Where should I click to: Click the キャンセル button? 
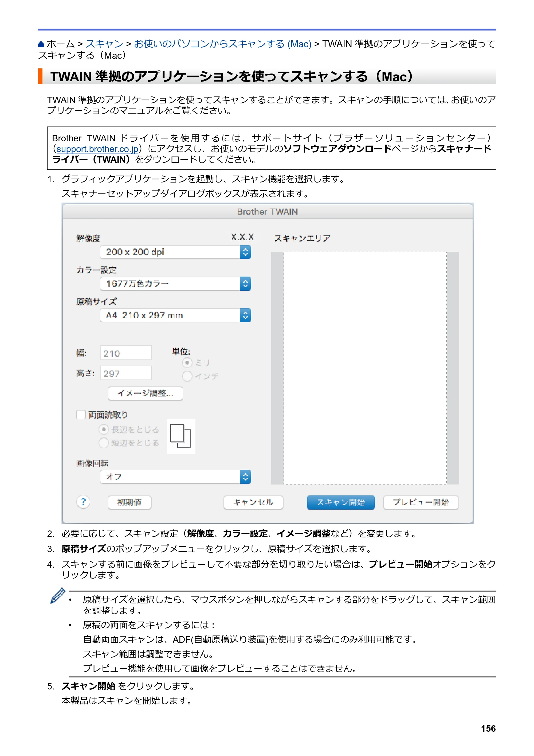(253, 502)
